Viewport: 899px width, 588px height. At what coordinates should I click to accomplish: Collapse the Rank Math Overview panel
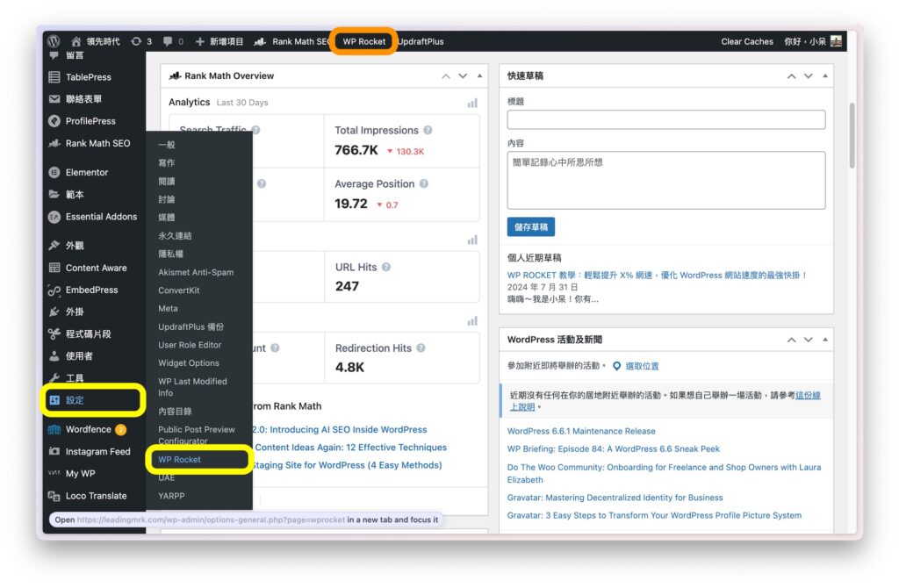tap(480, 75)
